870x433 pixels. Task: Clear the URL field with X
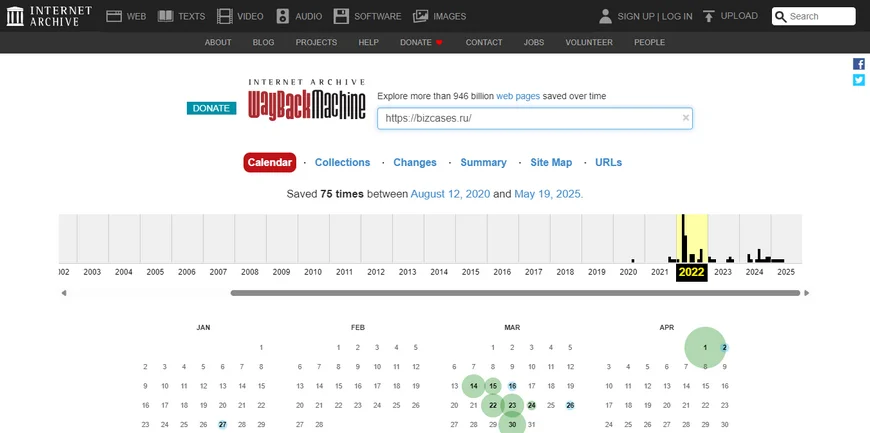point(686,118)
